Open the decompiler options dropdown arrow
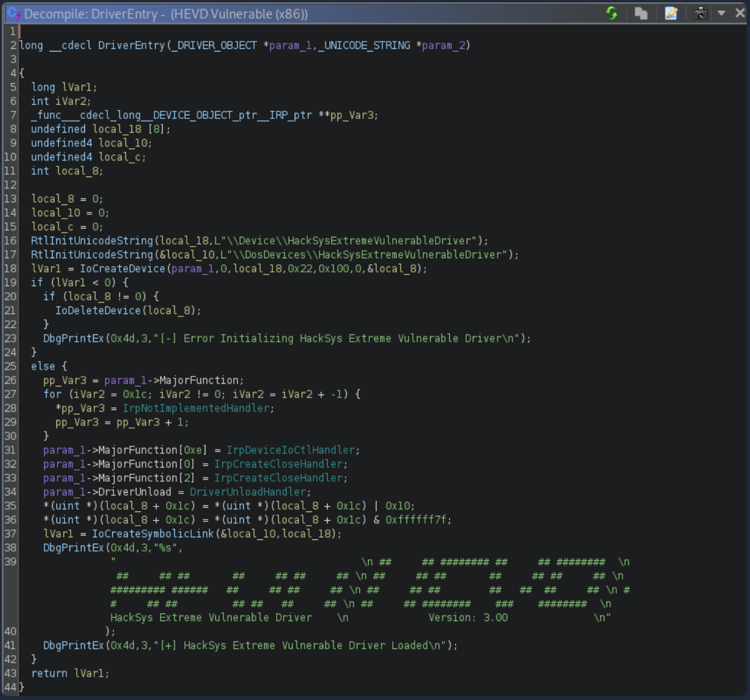 pyautogui.click(x=722, y=13)
